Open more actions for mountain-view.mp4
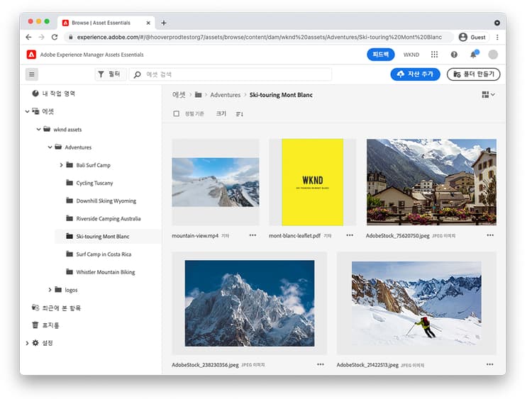The height and width of the screenshot is (399, 532). pos(253,235)
